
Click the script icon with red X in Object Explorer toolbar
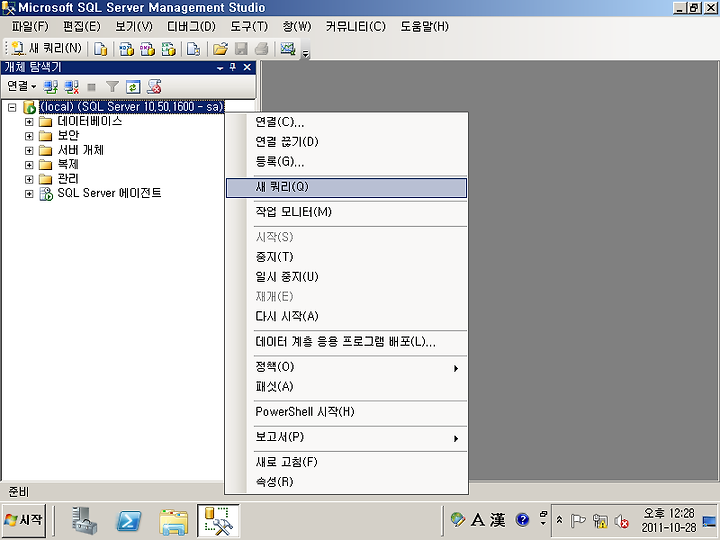point(154,86)
